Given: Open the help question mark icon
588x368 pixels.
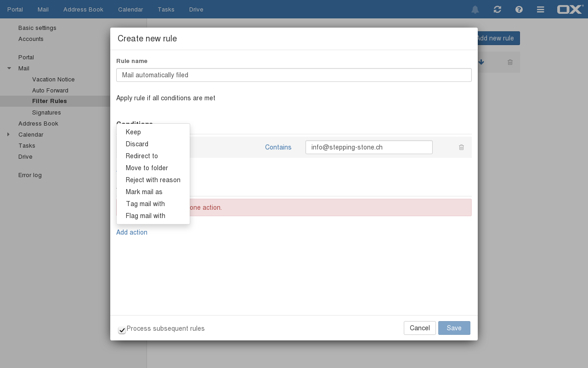Looking at the screenshot, I should click(519, 10).
